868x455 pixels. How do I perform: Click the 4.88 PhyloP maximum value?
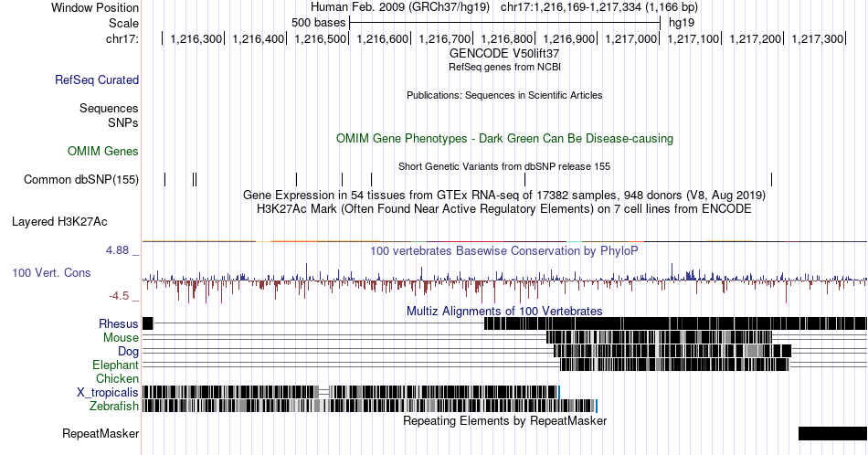(x=117, y=250)
